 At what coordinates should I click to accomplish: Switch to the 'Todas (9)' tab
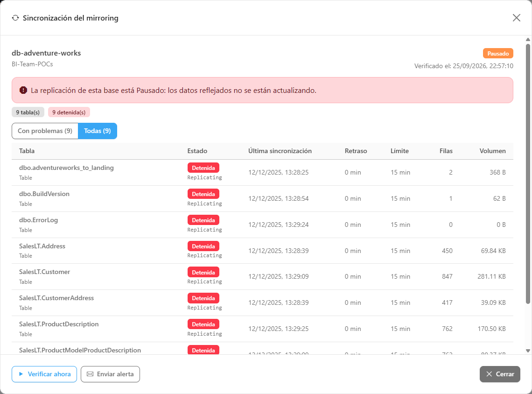click(x=98, y=131)
